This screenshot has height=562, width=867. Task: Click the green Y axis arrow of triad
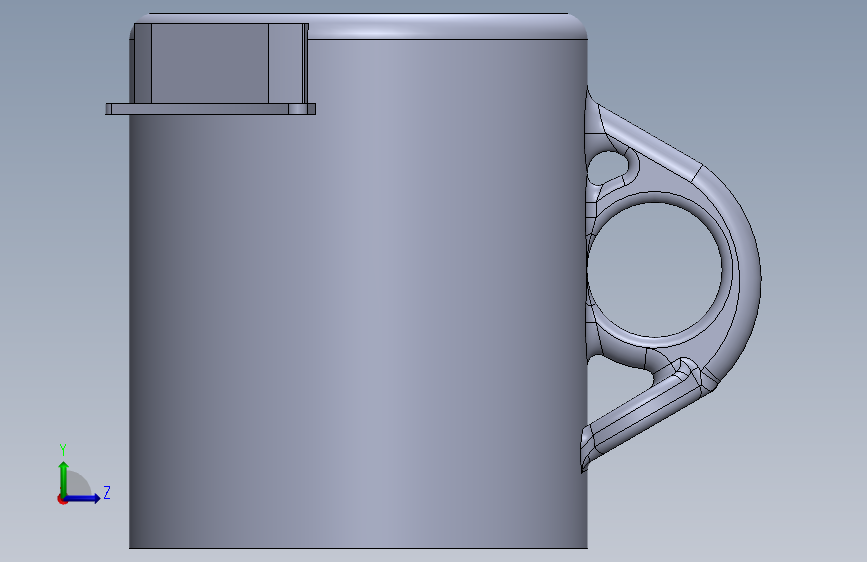[63, 478]
